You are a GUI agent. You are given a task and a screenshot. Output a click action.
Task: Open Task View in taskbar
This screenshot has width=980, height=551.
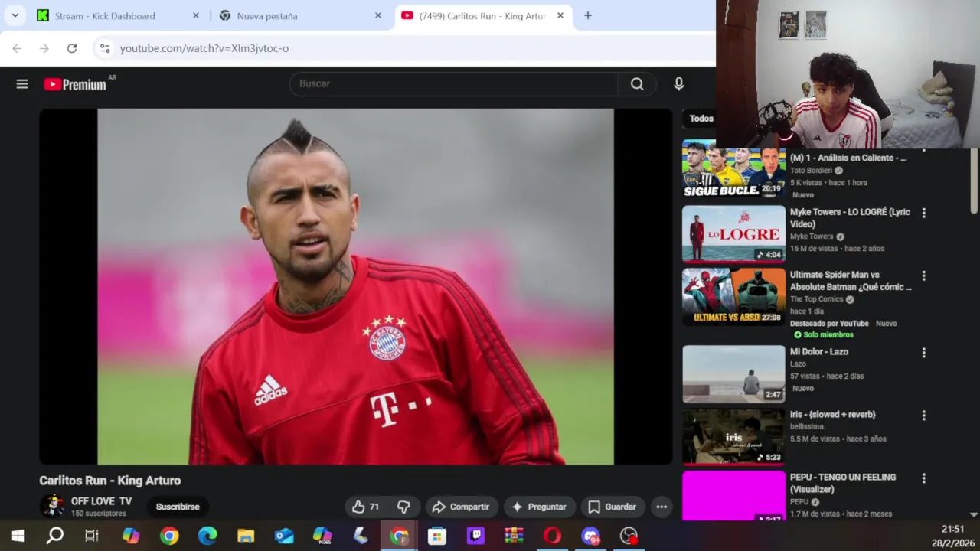point(92,536)
